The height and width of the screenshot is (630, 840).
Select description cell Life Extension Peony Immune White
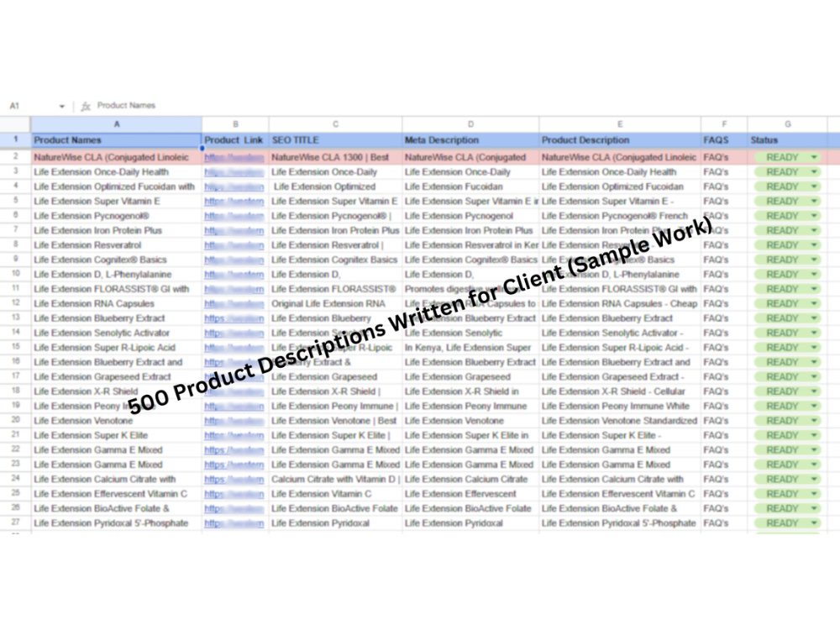[620, 406]
